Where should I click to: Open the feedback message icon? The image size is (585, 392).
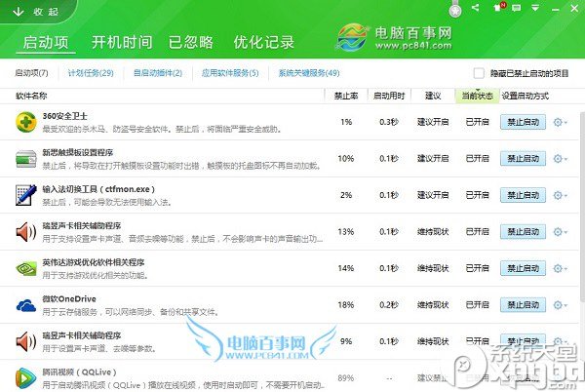[x=517, y=8]
